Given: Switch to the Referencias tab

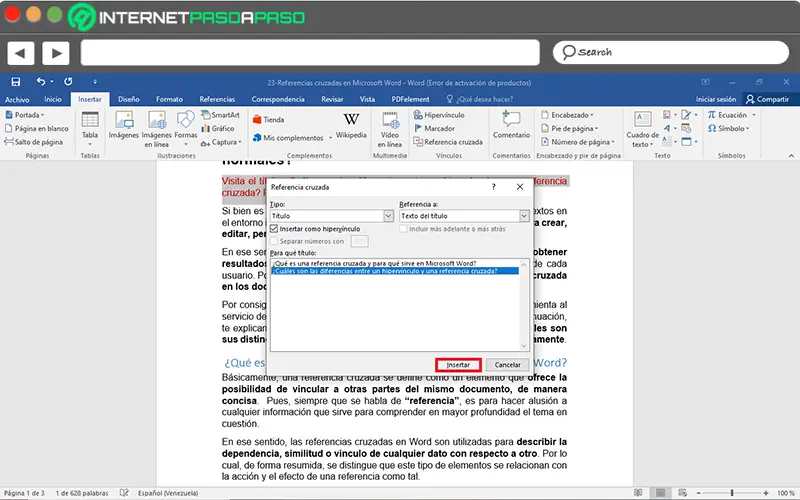Looking at the screenshot, I should click(217, 99).
